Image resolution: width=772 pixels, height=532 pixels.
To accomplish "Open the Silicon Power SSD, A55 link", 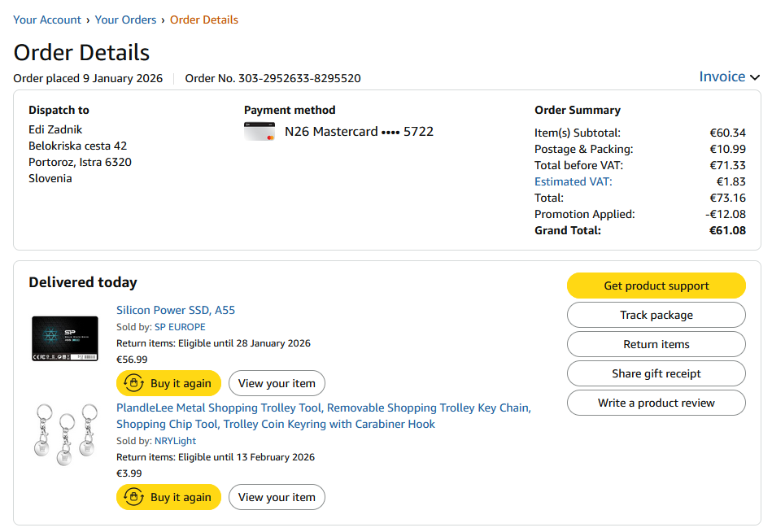I will pyautogui.click(x=176, y=310).
